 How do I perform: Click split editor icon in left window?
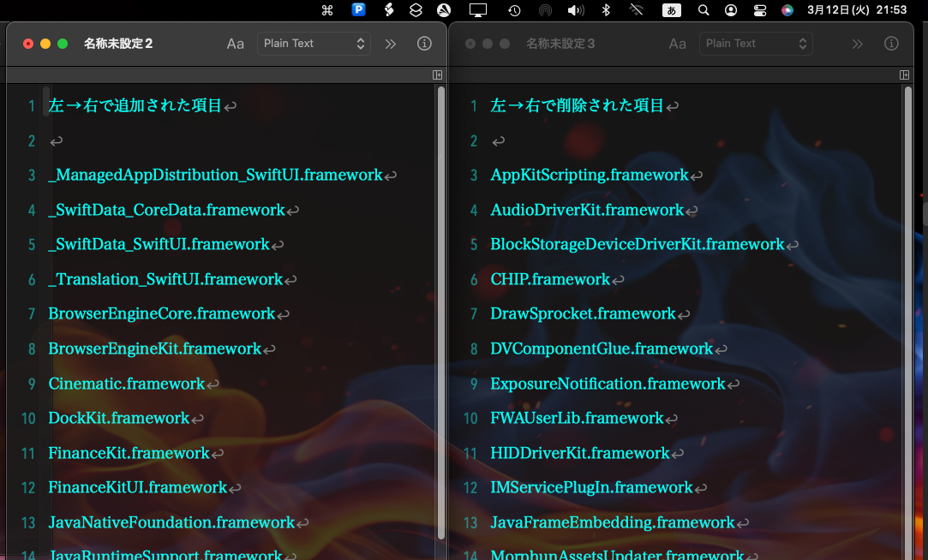(438, 75)
